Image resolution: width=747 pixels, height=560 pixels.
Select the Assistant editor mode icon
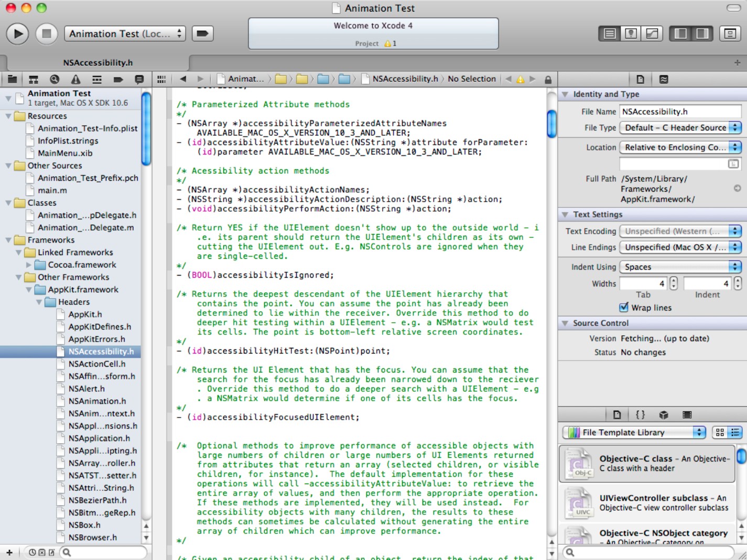pyautogui.click(x=631, y=34)
